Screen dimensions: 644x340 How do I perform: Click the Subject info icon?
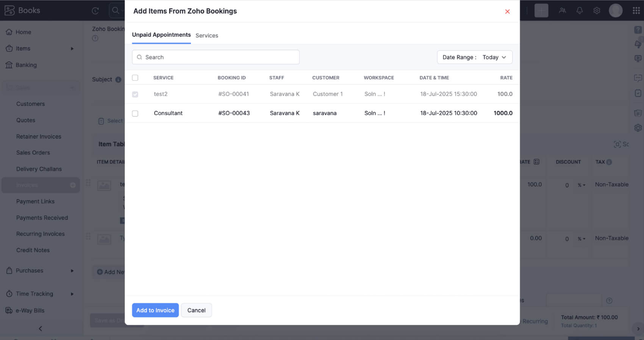click(118, 80)
